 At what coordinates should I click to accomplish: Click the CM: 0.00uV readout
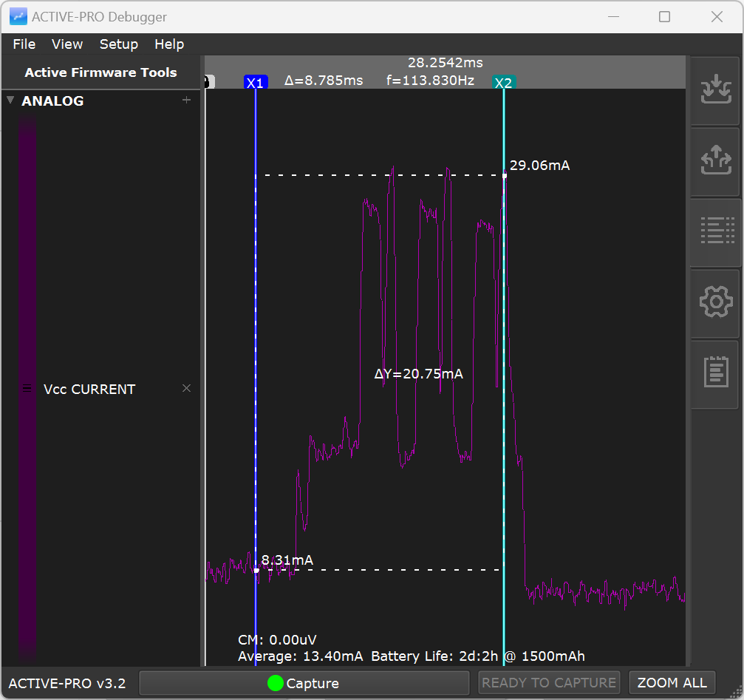pos(277,639)
